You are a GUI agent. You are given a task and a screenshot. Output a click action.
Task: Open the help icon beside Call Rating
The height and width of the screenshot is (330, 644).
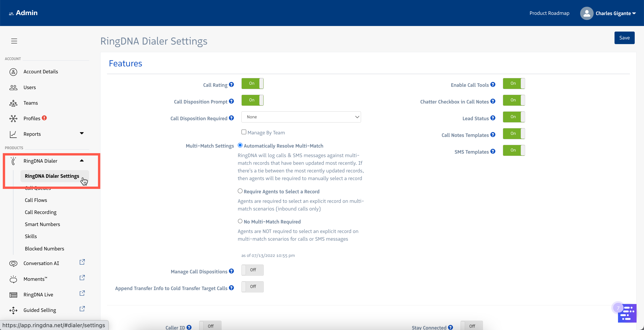[x=231, y=85]
